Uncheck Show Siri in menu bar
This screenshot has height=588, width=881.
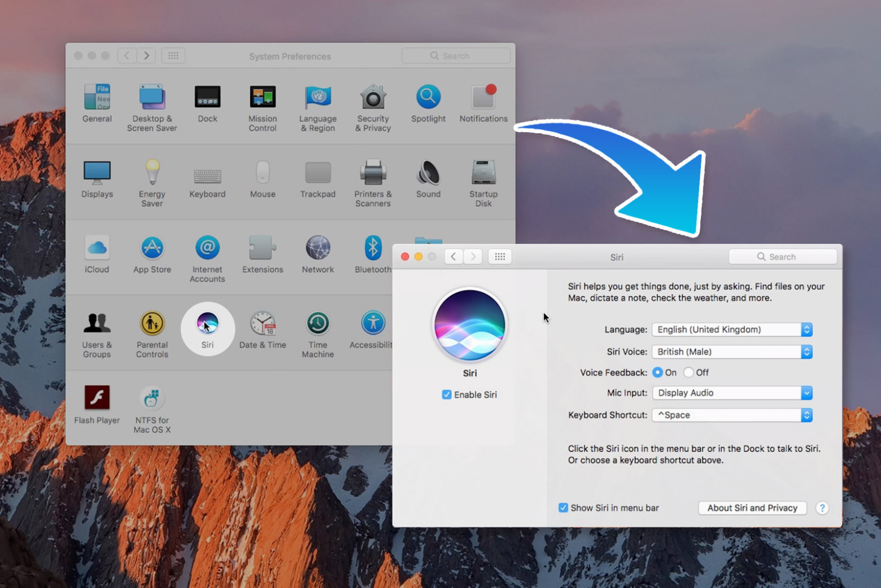click(x=563, y=507)
